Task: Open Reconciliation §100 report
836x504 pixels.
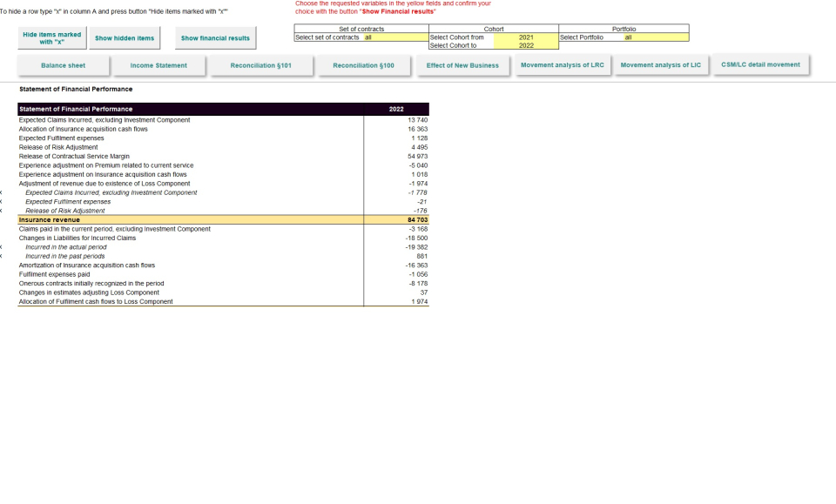Action: (363, 65)
